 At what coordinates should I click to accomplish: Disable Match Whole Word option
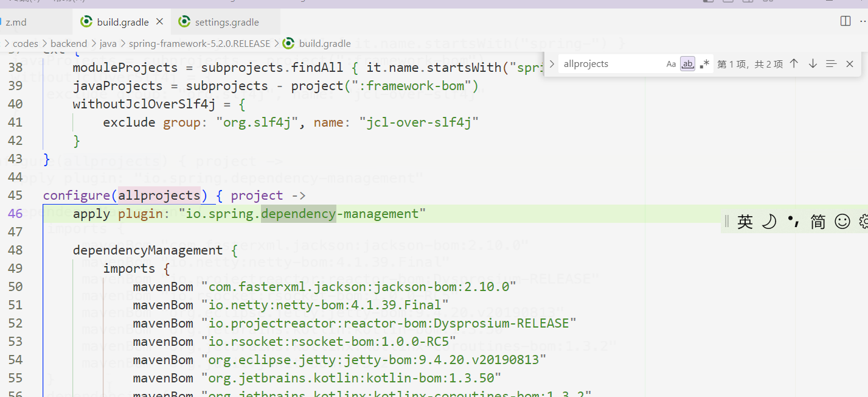[x=687, y=64]
